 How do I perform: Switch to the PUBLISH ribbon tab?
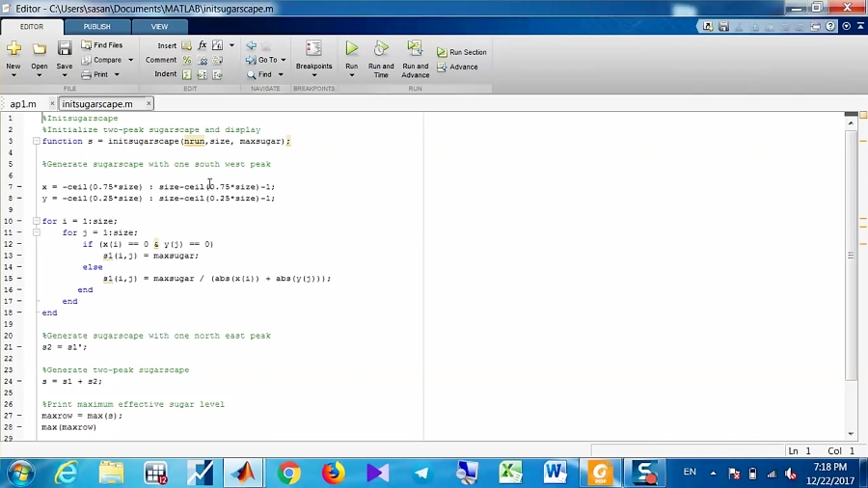point(96,27)
